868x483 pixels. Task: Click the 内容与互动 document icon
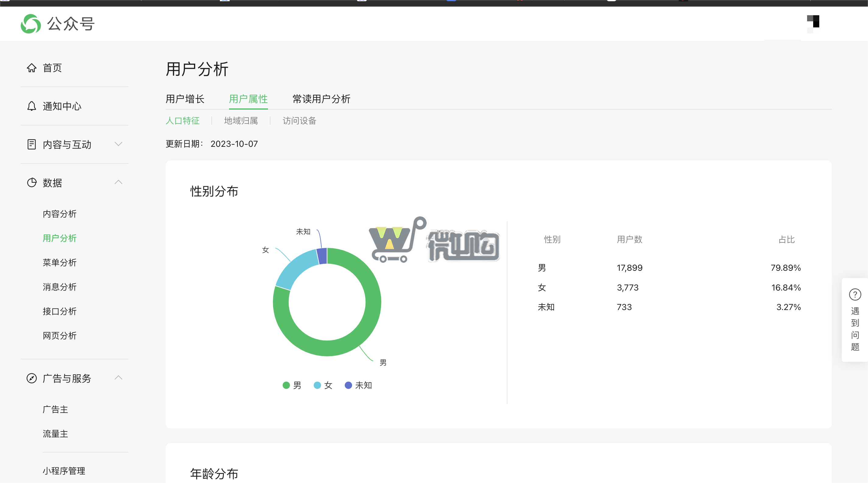32,144
